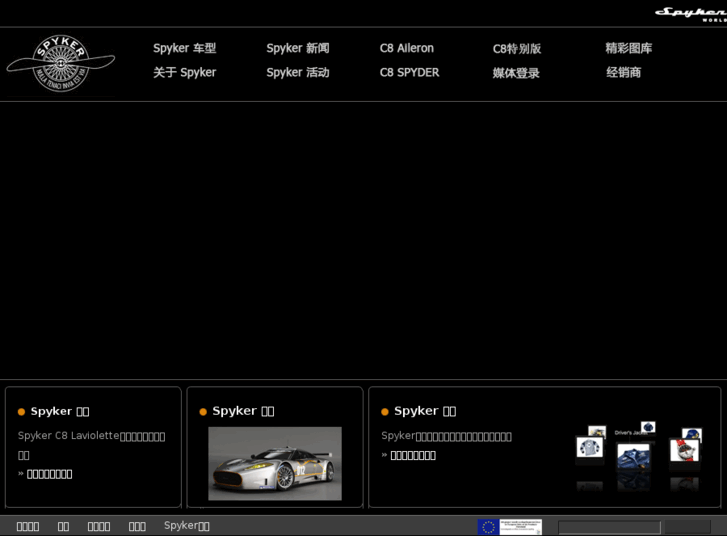Click the 媒体登录 media login link
The image size is (727, 545).
[516, 73]
